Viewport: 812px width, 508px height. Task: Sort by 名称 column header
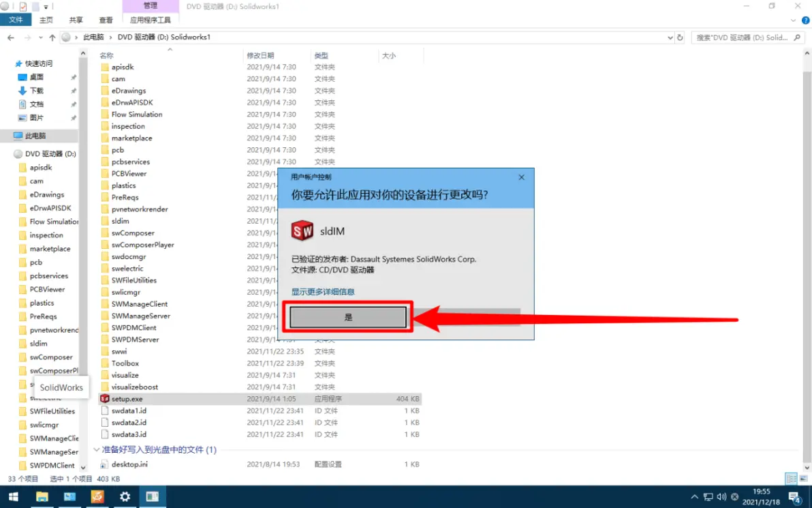click(x=106, y=55)
